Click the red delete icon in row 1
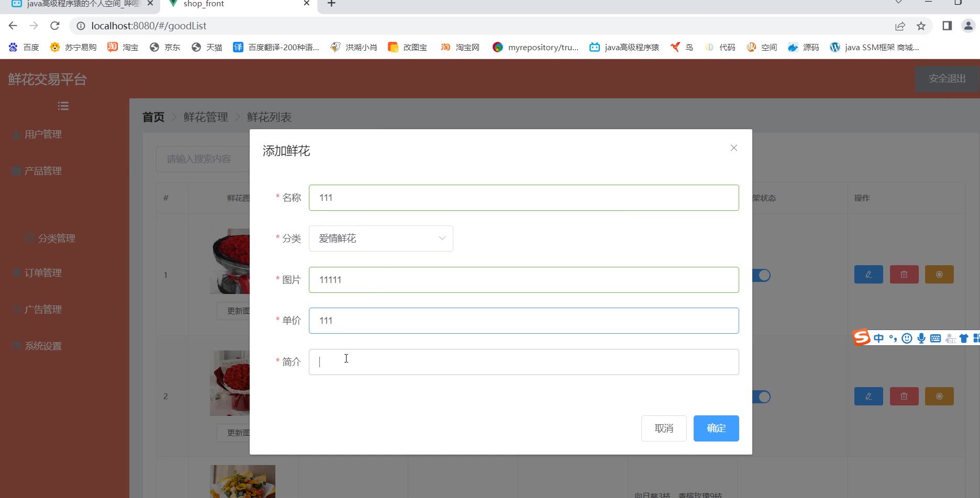980x498 pixels. tap(904, 275)
